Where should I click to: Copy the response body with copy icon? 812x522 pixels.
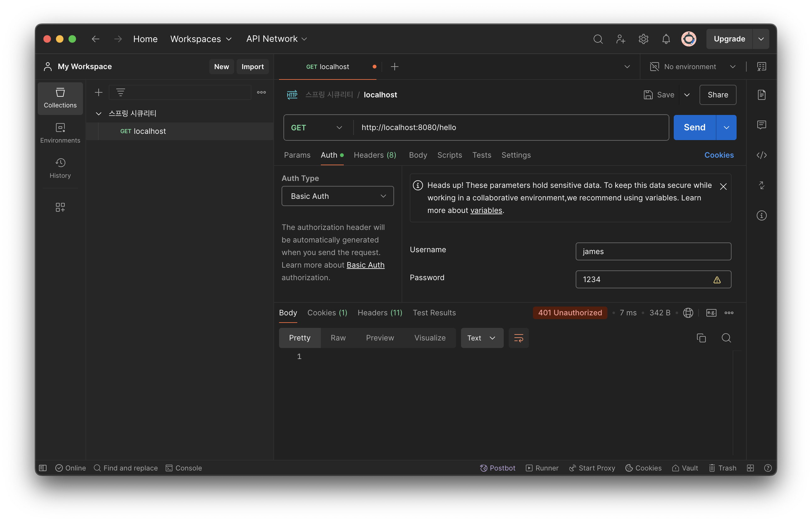[701, 338]
